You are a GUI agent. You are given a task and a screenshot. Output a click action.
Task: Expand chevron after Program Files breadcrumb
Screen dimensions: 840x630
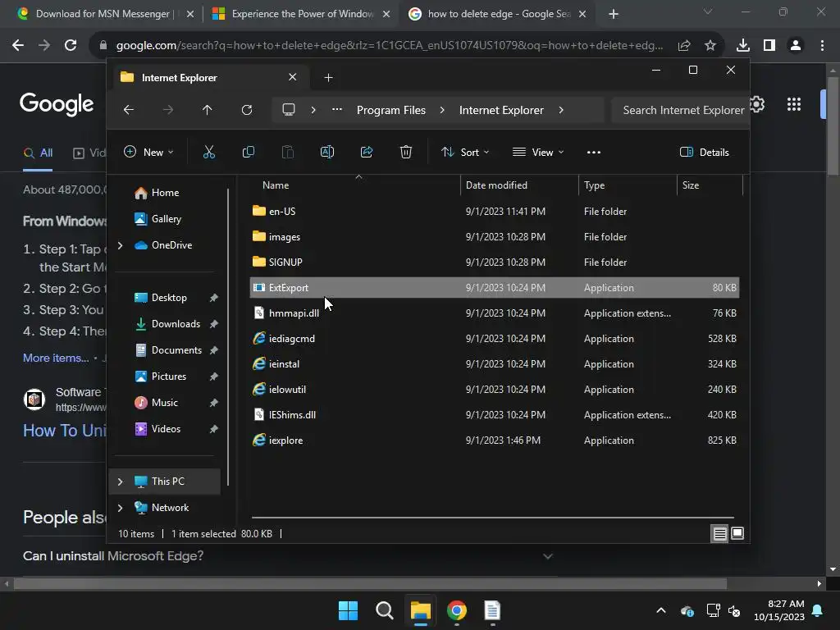click(x=442, y=110)
